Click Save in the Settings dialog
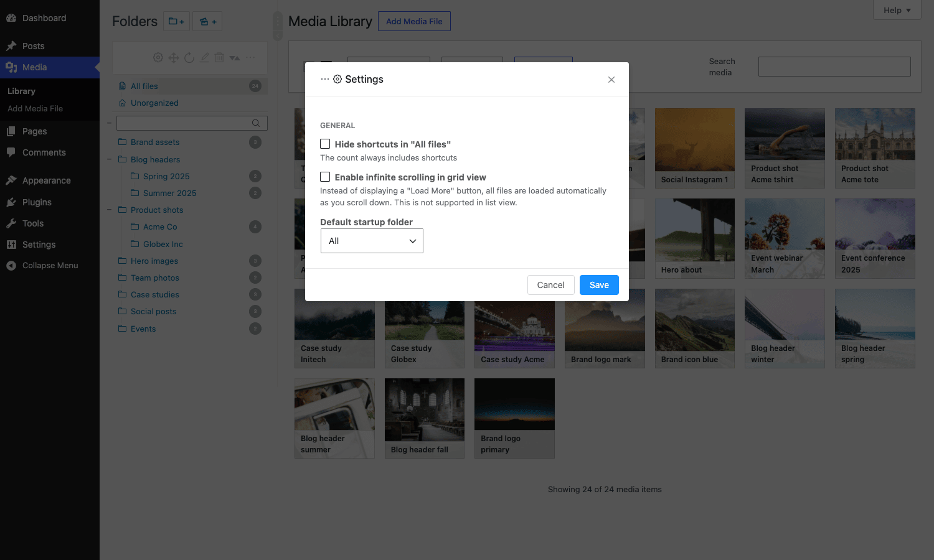The image size is (934, 560). tap(599, 285)
